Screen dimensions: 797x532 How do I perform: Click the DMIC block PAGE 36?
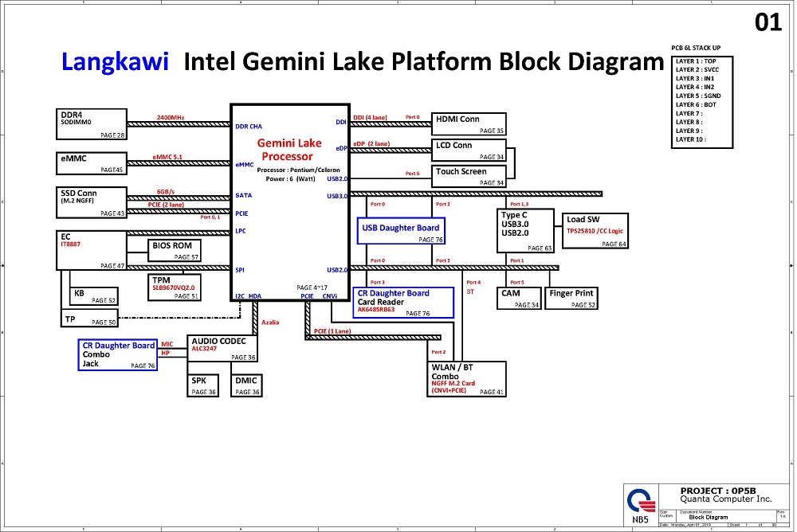tap(246, 385)
